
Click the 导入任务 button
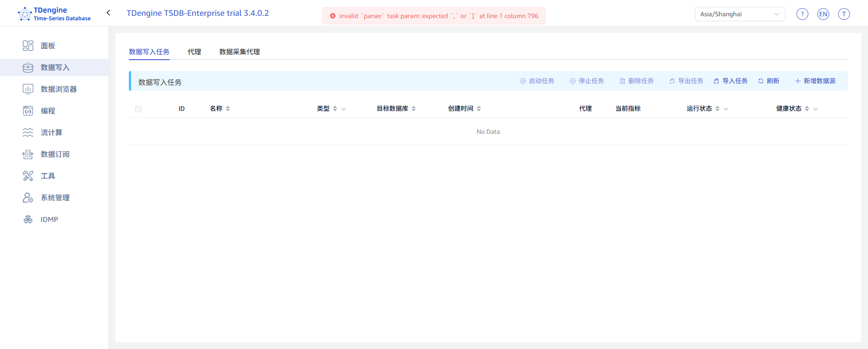pyautogui.click(x=731, y=81)
